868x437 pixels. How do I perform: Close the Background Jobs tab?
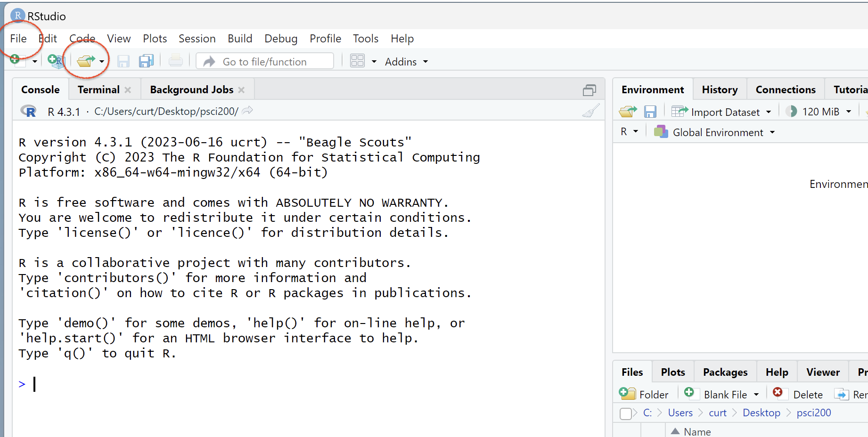[241, 90]
